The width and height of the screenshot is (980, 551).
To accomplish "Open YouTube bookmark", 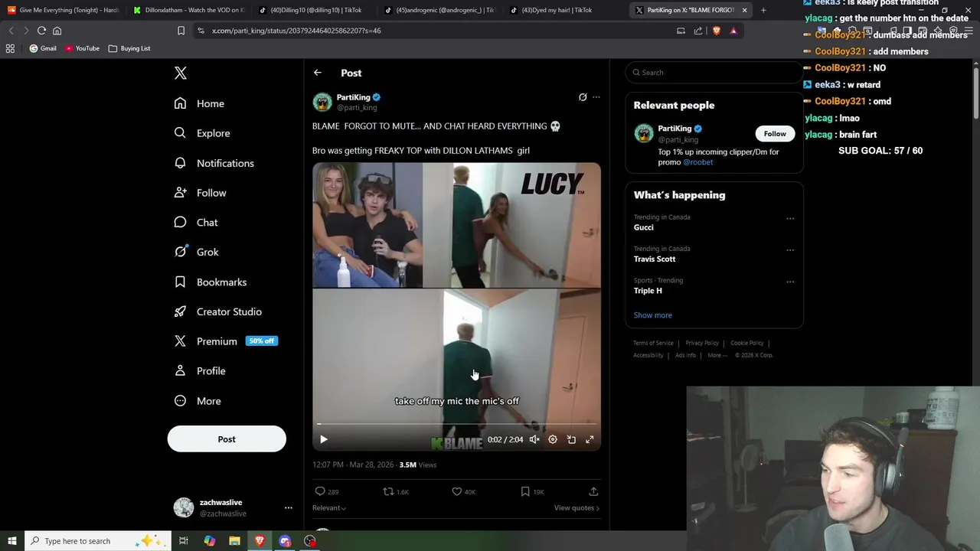I will 82,48.
